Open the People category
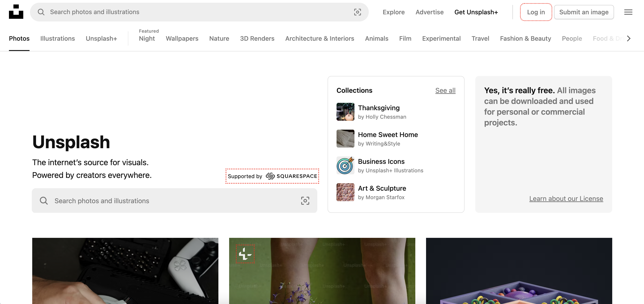 pos(572,38)
